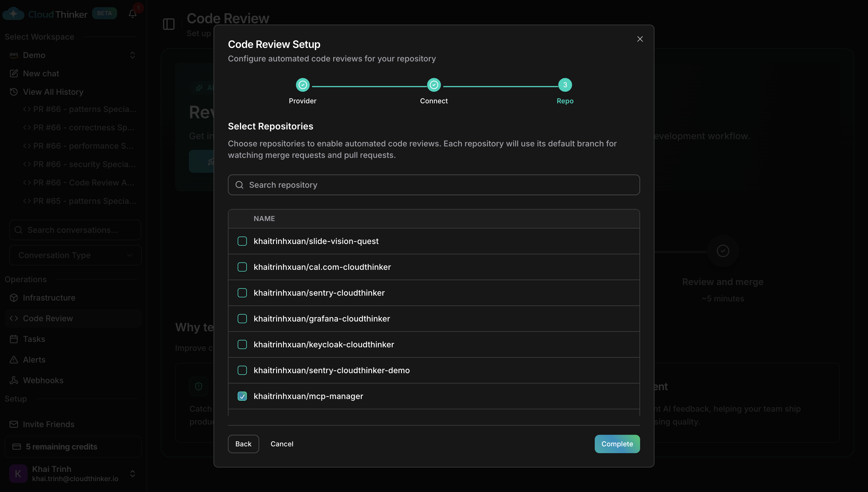868x492 pixels.
Task: Click the Connect step checkmark icon
Action: tap(433, 85)
